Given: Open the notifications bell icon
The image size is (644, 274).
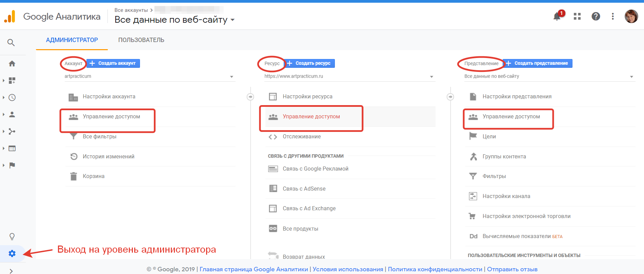Looking at the screenshot, I should point(557,16).
